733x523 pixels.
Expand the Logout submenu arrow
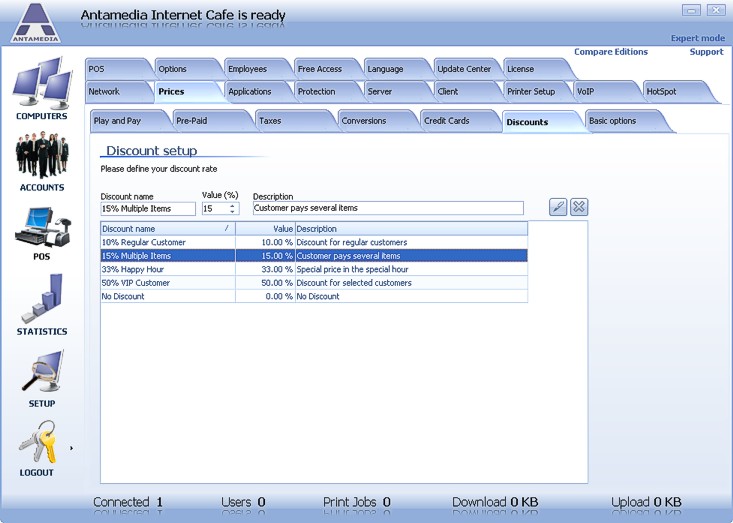tap(72, 448)
